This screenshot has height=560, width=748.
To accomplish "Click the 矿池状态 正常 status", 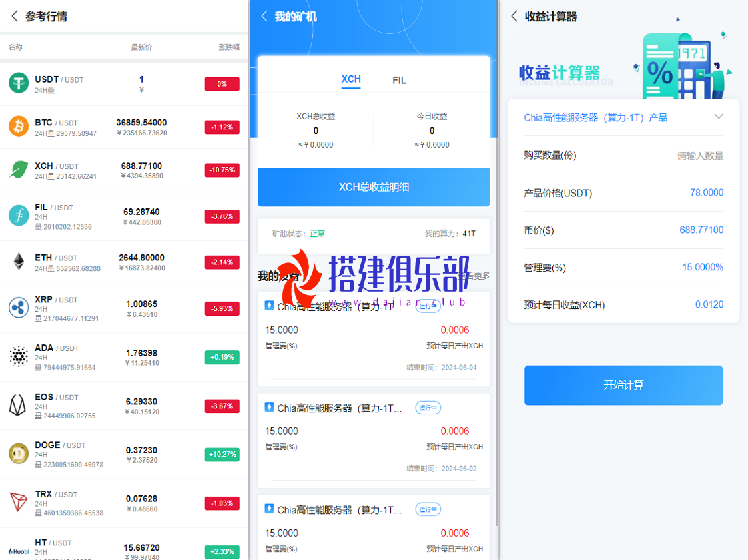I will [317, 234].
